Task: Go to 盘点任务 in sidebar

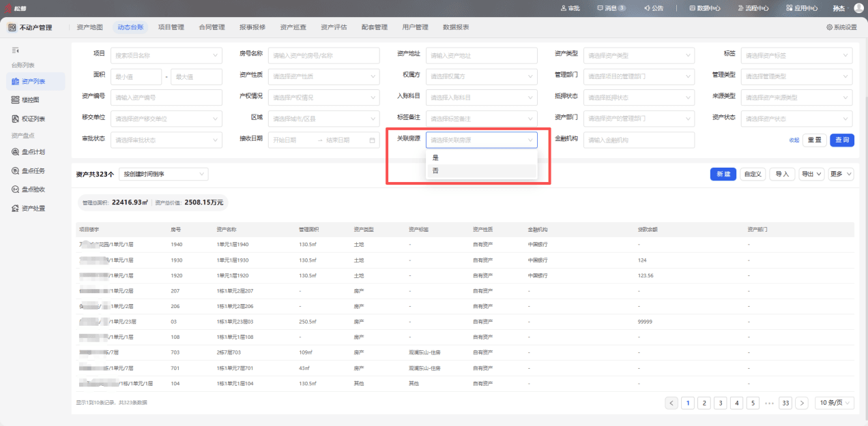Action: click(33, 170)
